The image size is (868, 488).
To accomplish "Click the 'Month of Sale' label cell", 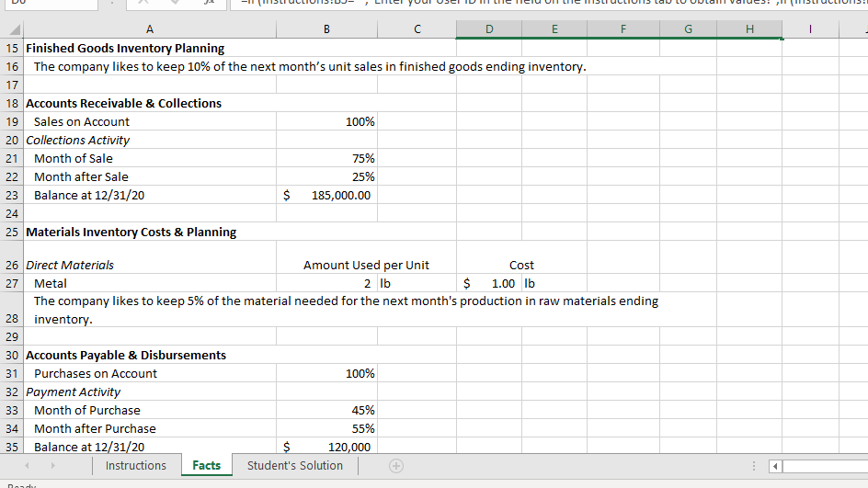I will (150, 158).
